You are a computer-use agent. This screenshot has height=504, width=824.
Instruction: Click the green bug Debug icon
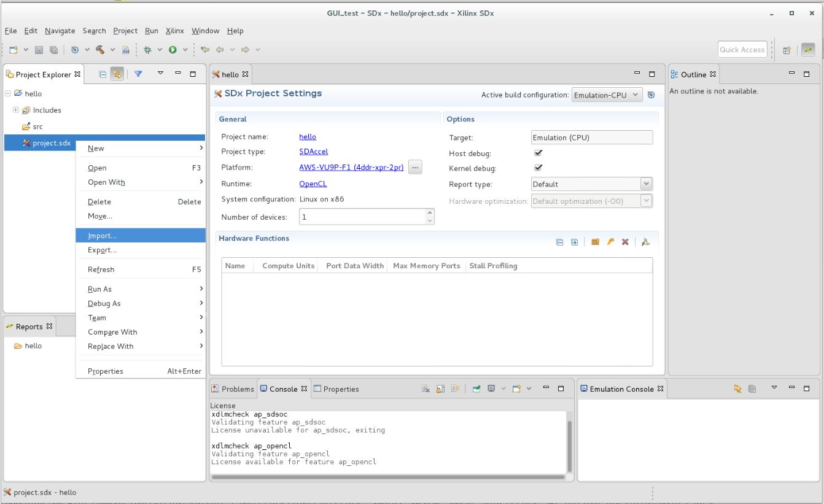149,50
